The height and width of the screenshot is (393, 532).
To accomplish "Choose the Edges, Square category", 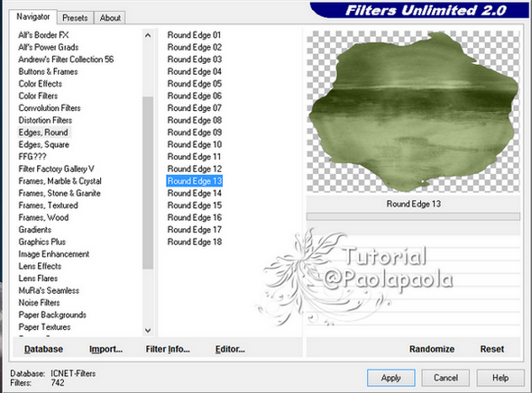I will (x=44, y=144).
